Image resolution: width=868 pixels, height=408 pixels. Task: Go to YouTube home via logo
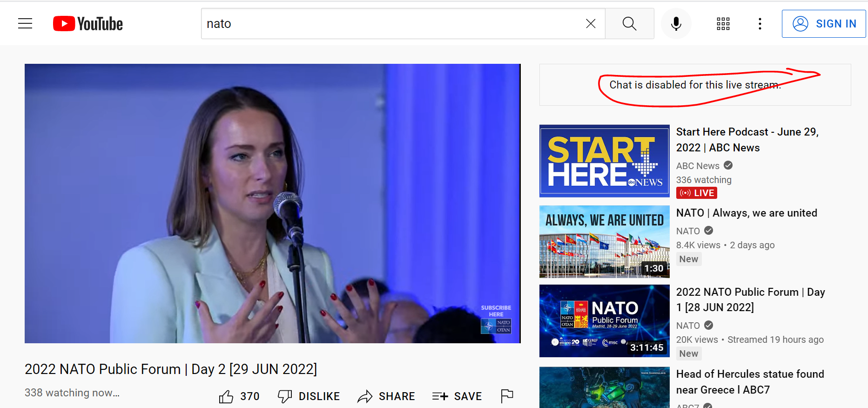tap(88, 24)
